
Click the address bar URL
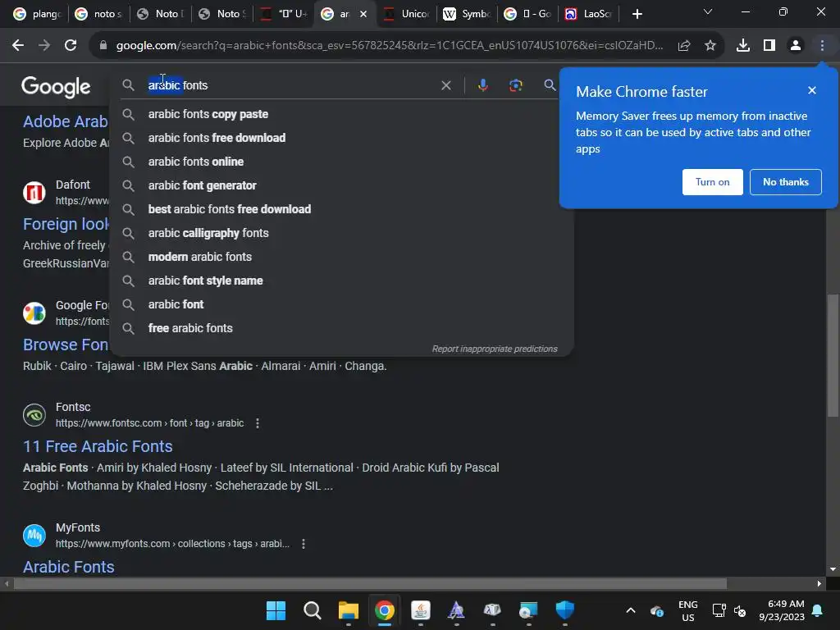click(390, 46)
